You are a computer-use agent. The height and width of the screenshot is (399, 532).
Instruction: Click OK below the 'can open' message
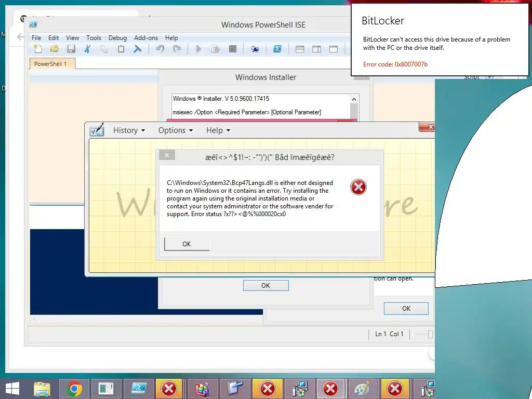406,309
